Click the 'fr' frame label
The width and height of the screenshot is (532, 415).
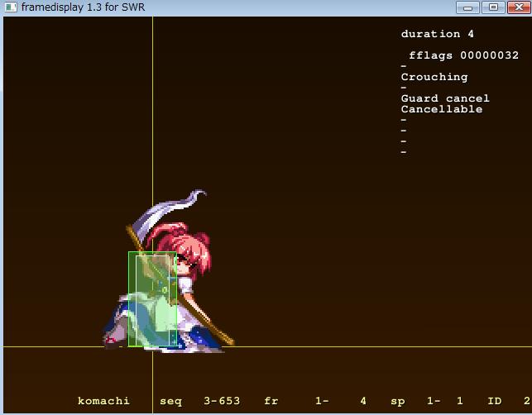coord(271,401)
